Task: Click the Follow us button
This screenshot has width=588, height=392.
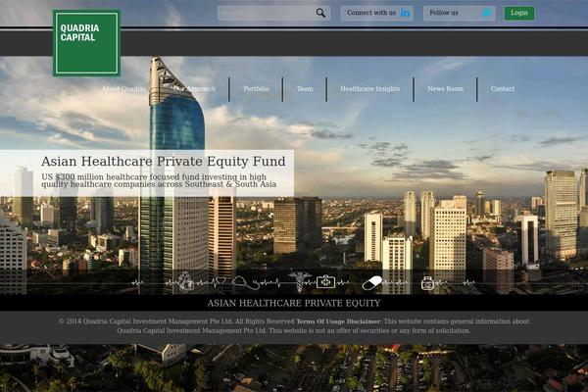Action: (460, 13)
